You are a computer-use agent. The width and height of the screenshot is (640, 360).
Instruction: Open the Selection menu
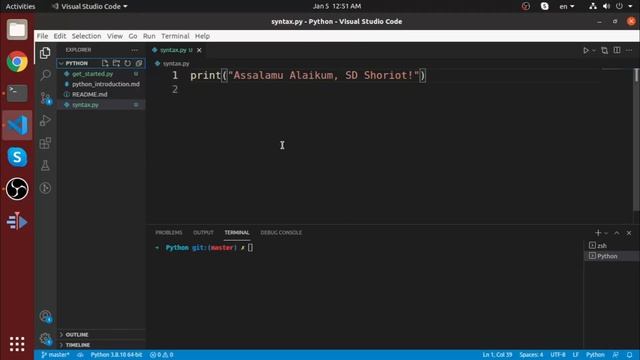(87, 36)
